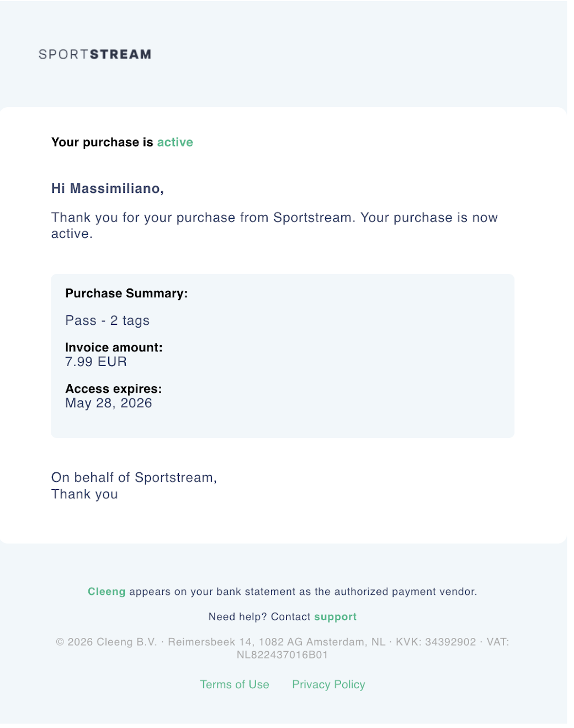This screenshot has height=728, width=574.
Task: Open the Cleeng link in footer
Action: [107, 592]
